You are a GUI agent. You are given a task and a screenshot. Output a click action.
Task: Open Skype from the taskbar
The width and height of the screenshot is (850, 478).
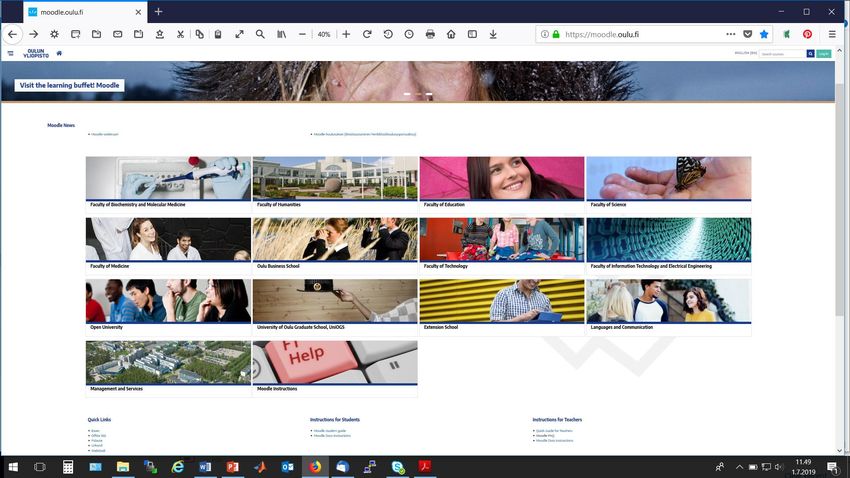[x=398, y=467]
